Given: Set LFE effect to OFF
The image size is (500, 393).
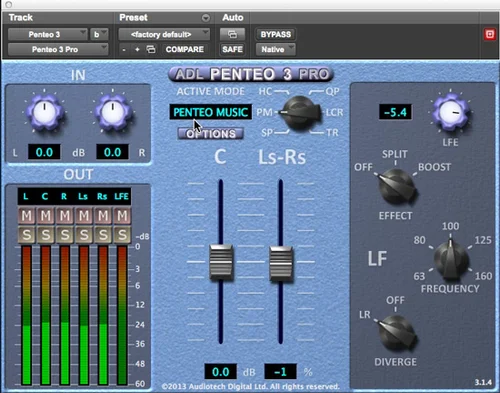Looking at the screenshot, I should pyautogui.click(x=363, y=167).
